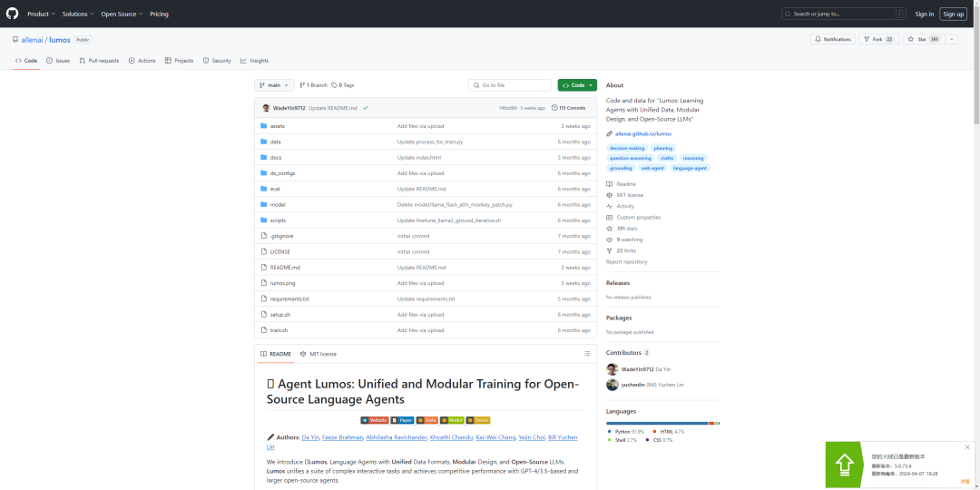Open the docs folder
This screenshot has width=980, height=490.
point(276,158)
